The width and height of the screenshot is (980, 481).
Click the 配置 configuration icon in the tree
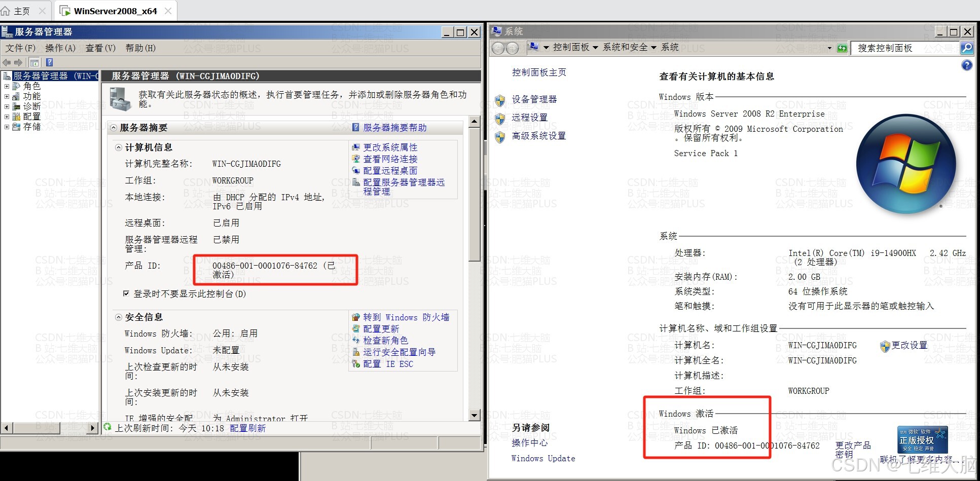point(16,117)
